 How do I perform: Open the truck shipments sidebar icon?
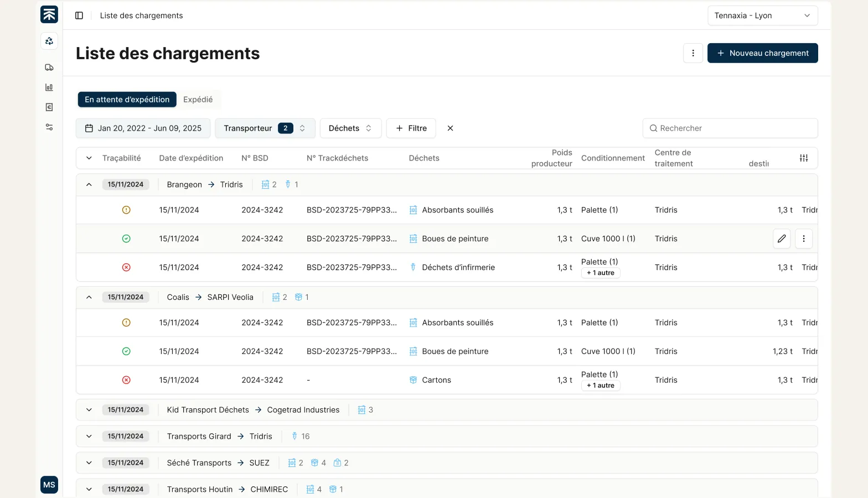point(49,68)
